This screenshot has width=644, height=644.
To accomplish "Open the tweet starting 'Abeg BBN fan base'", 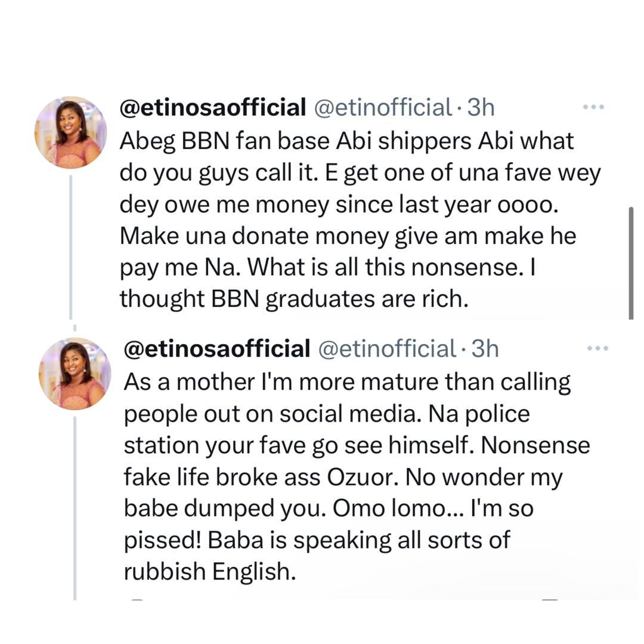I will (358, 221).
